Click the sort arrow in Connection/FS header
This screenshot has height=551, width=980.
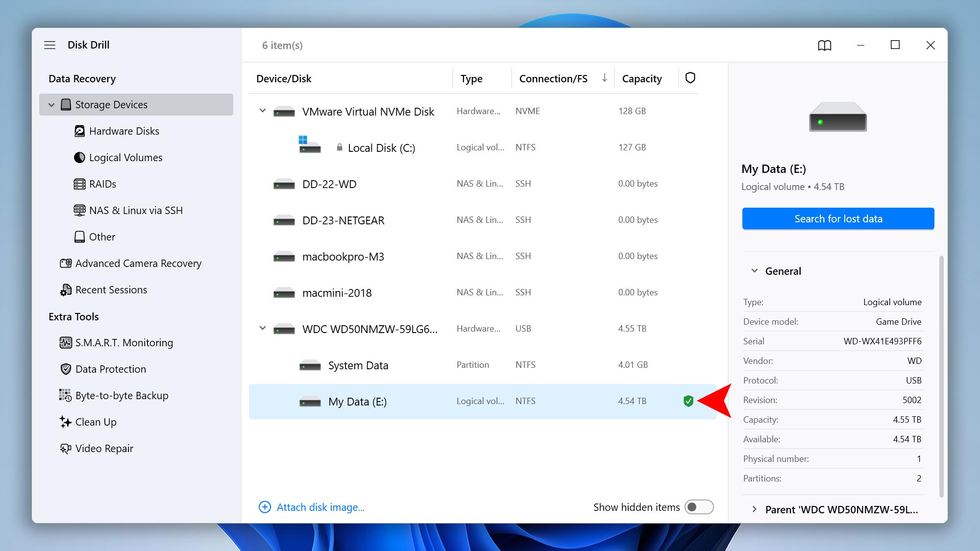pyautogui.click(x=605, y=78)
